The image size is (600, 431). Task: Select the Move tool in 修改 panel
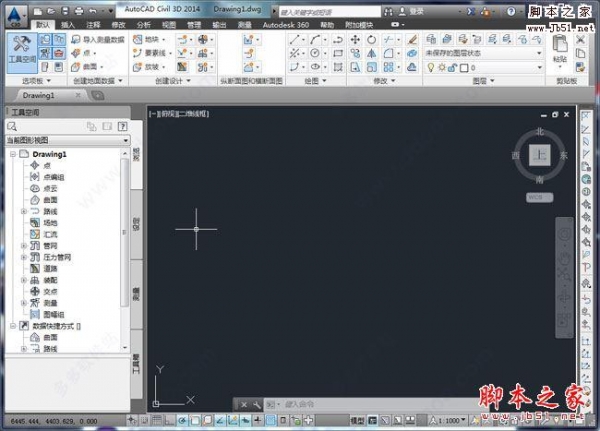point(355,39)
